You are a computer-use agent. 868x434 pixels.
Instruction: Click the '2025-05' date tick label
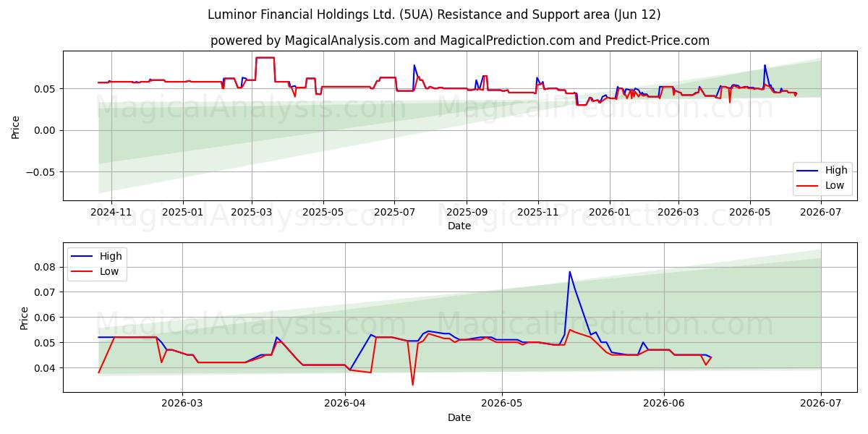[x=323, y=212]
